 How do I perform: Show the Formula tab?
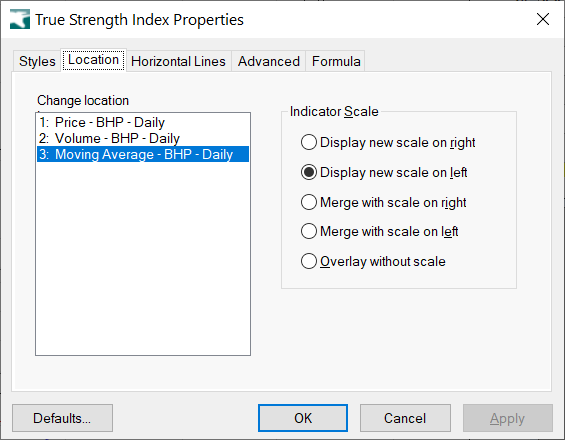coord(336,61)
